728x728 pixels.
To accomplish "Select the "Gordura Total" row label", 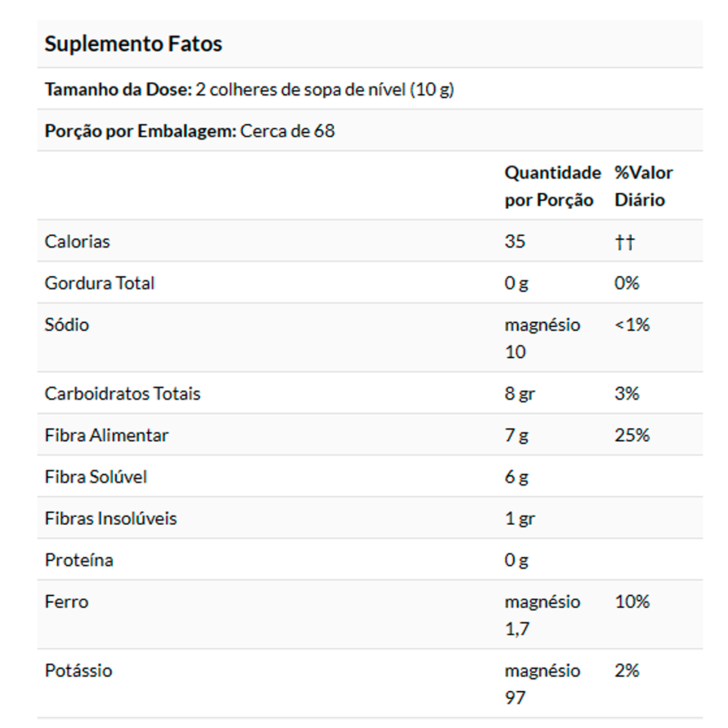I will tap(100, 282).
